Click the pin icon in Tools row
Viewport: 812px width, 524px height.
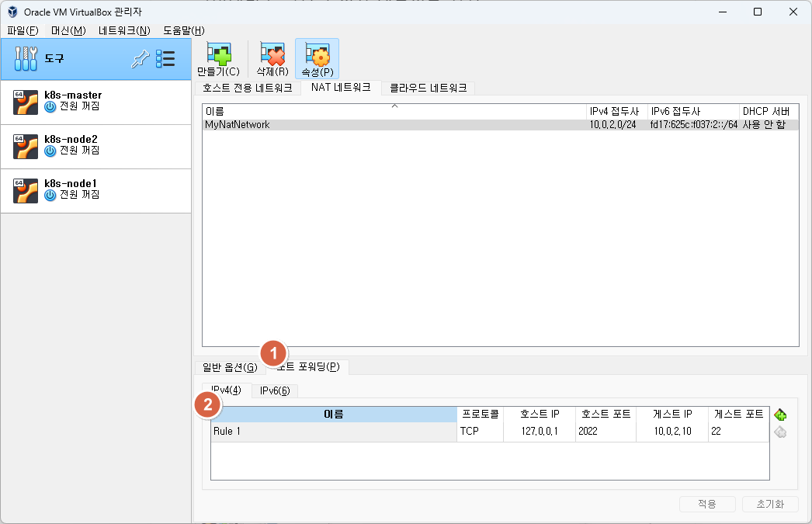click(x=140, y=59)
